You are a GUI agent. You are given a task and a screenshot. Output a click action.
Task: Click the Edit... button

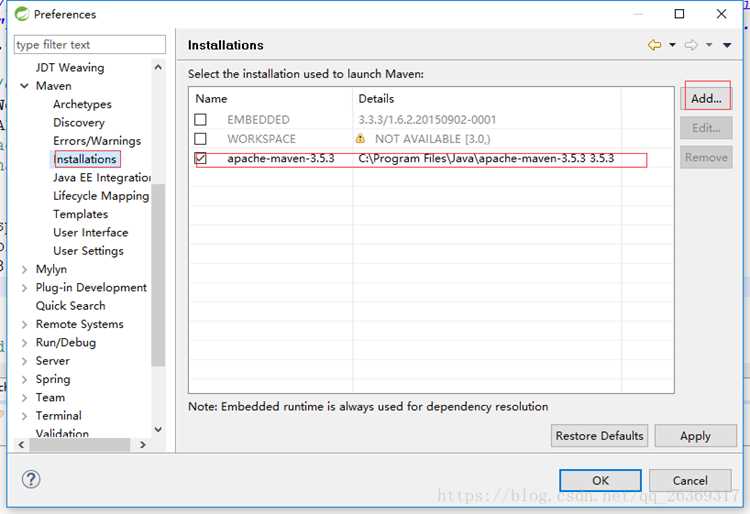click(x=706, y=128)
